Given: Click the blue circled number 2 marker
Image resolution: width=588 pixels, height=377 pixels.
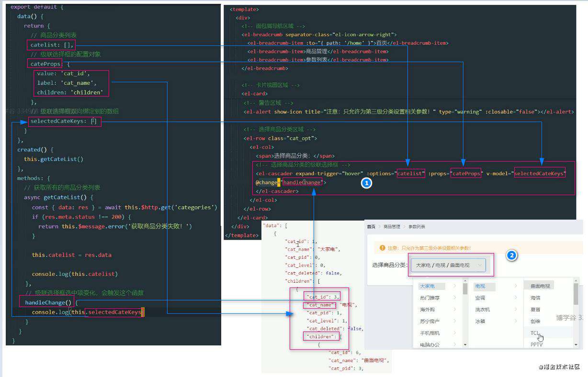Looking at the screenshot, I should (x=512, y=255).
